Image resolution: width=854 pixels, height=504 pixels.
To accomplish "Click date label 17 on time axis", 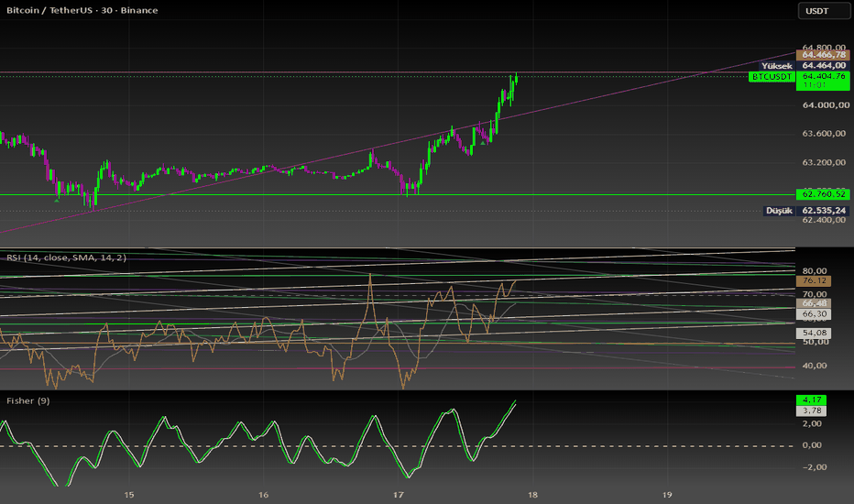I will (x=398, y=495).
